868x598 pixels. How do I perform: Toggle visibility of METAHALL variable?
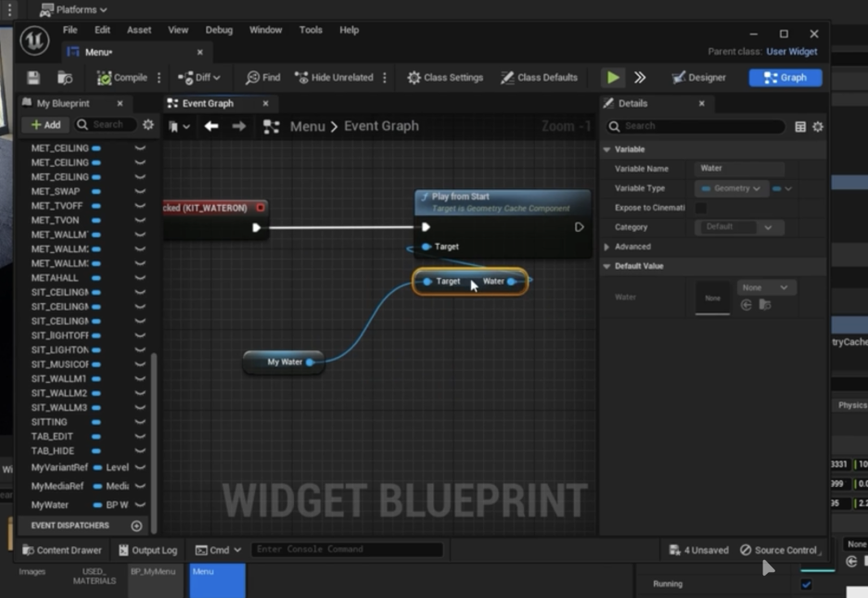[x=140, y=278]
